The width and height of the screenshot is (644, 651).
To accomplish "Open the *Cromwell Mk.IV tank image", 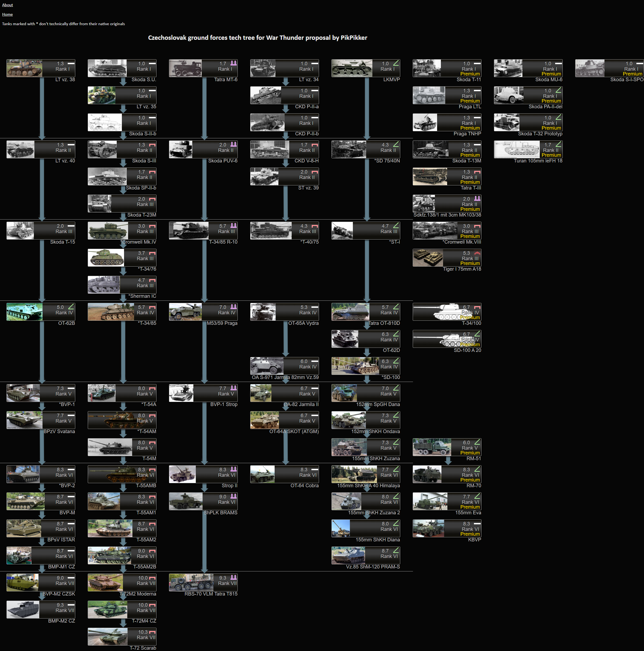I will click(108, 230).
